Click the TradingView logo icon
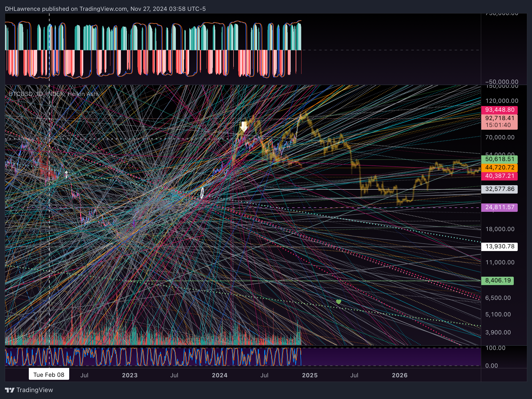The width and height of the screenshot is (532, 399). click(10, 390)
